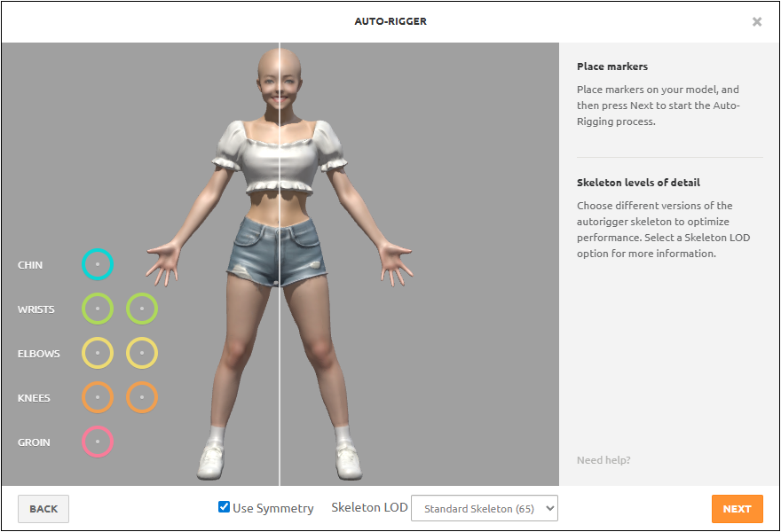Click the model's hand on the left side
Screen dimensions: 781x532
pos(162,261)
